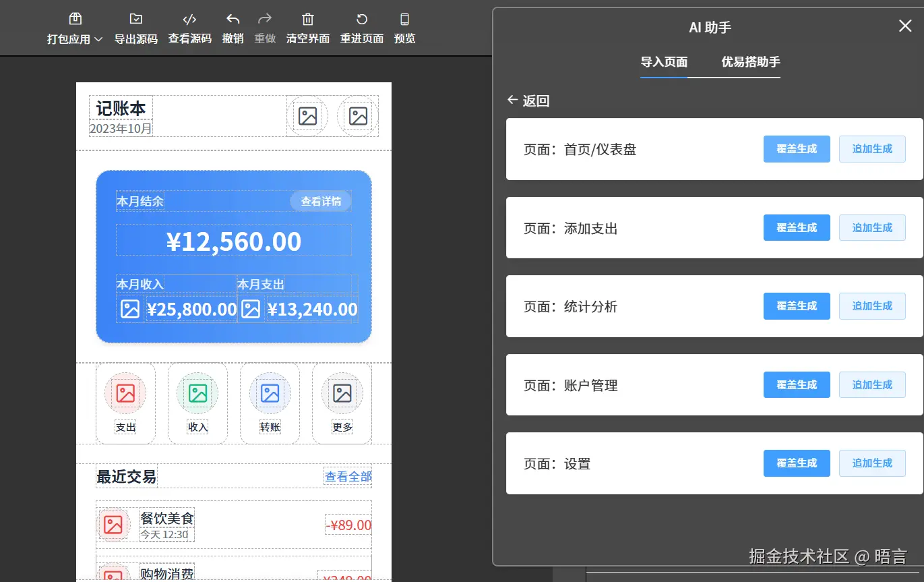The image size is (924, 582).
Task: Select the 页面：账户管理 row text
Action: pyautogui.click(x=571, y=386)
